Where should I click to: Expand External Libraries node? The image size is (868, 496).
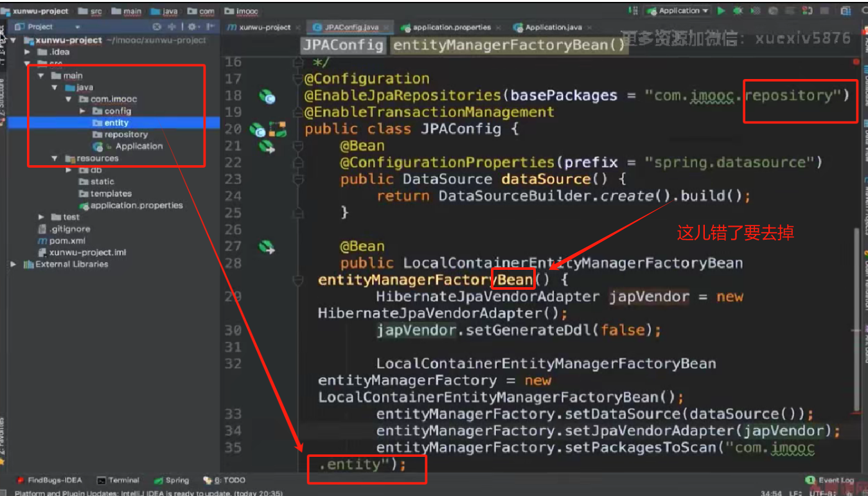click(13, 264)
